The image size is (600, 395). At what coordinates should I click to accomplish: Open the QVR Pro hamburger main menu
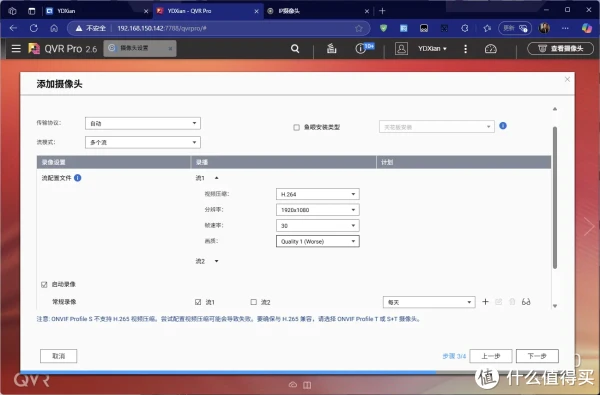point(16,49)
